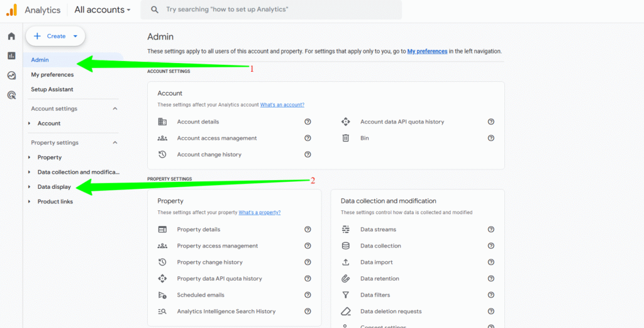644x328 pixels.
Task: Open Property access management settings
Action: coord(217,246)
